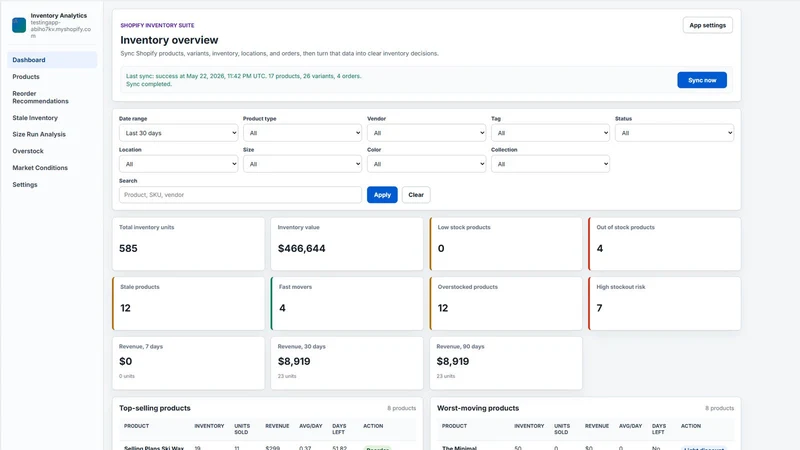Open the Date range dropdown
Viewport: 800px width, 450px height.
[179, 133]
